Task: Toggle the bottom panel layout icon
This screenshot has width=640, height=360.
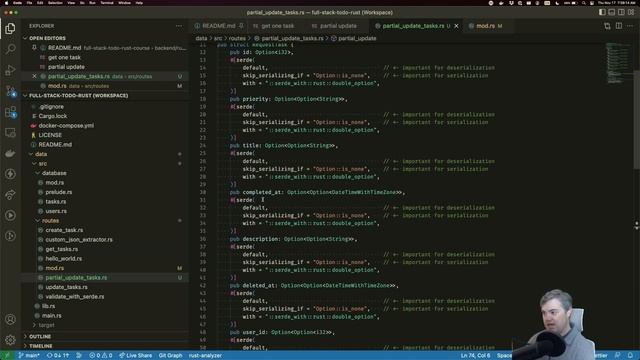Action: click(x=612, y=12)
